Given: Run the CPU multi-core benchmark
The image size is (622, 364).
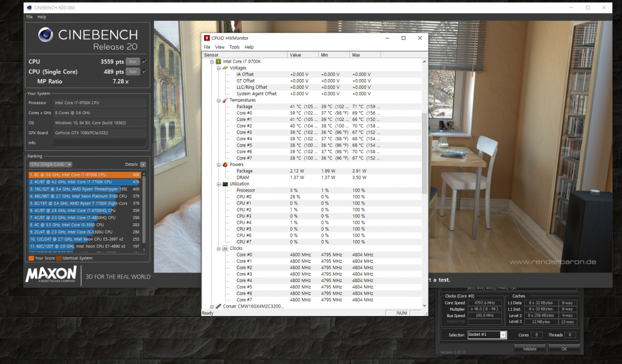Looking at the screenshot, I should point(132,61).
